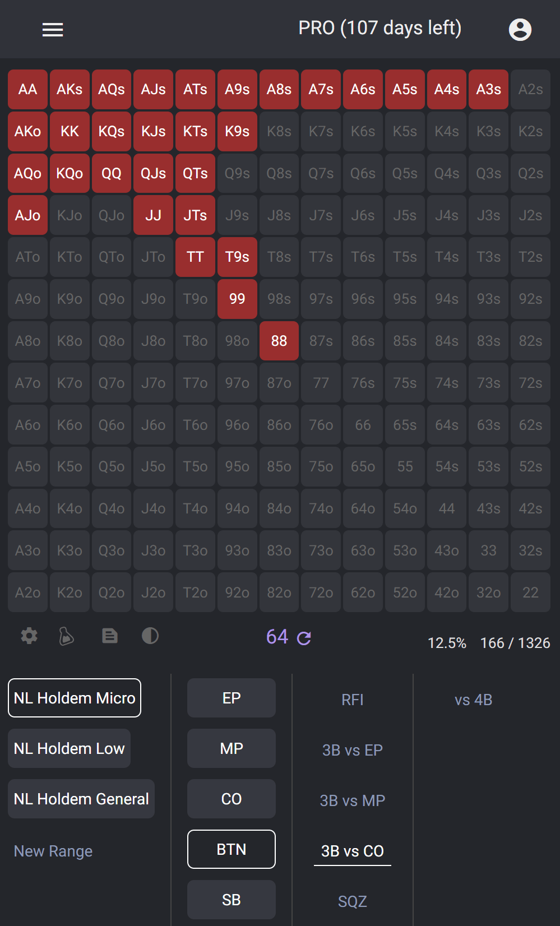Select the SQZ scenario
The height and width of the screenshot is (926, 560).
(353, 901)
